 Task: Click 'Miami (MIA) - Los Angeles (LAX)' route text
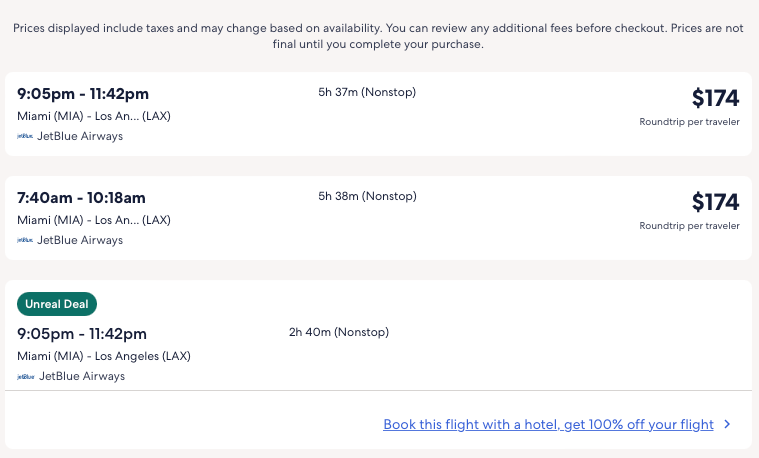(x=103, y=356)
